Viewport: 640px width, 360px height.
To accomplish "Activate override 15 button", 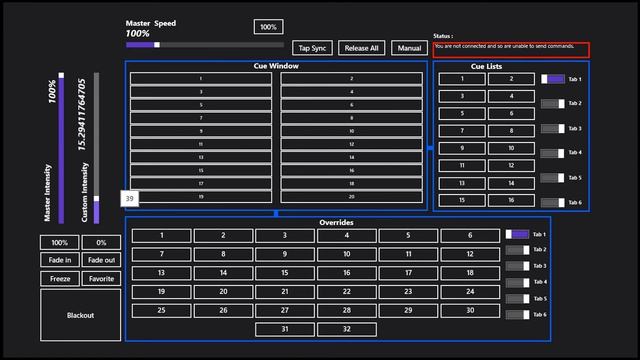I will click(x=285, y=273).
